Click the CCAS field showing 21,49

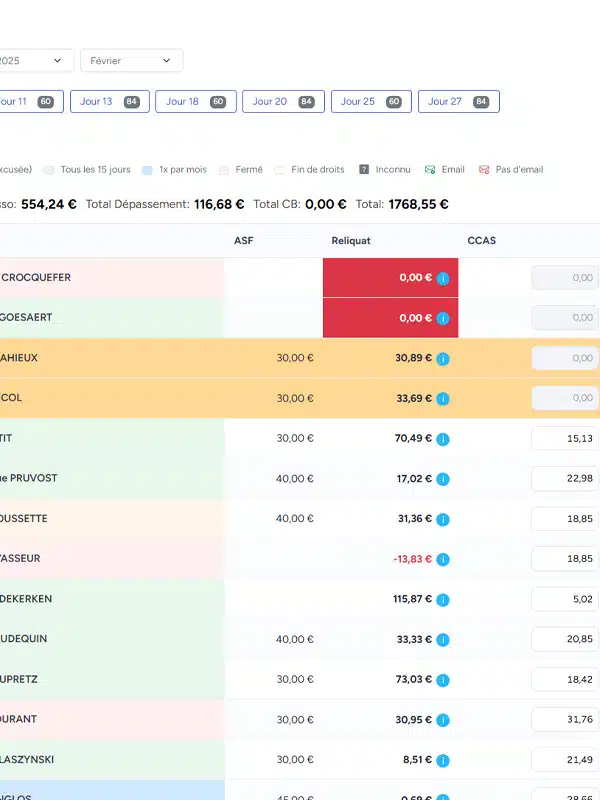[x=564, y=760]
